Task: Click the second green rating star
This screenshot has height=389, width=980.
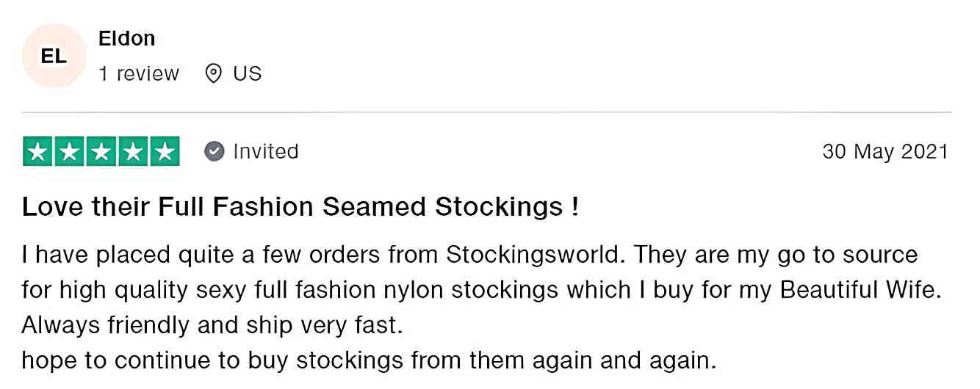Action: [70, 151]
